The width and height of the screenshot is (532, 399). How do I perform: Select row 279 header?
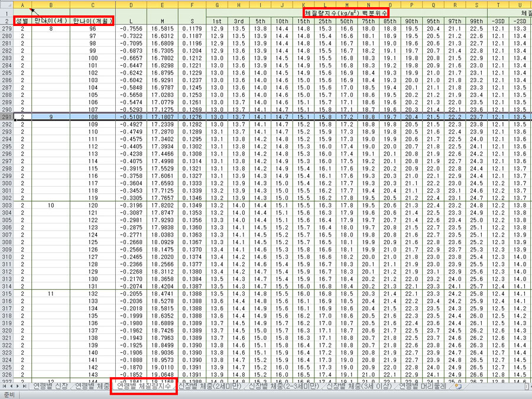(x=7, y=28)
